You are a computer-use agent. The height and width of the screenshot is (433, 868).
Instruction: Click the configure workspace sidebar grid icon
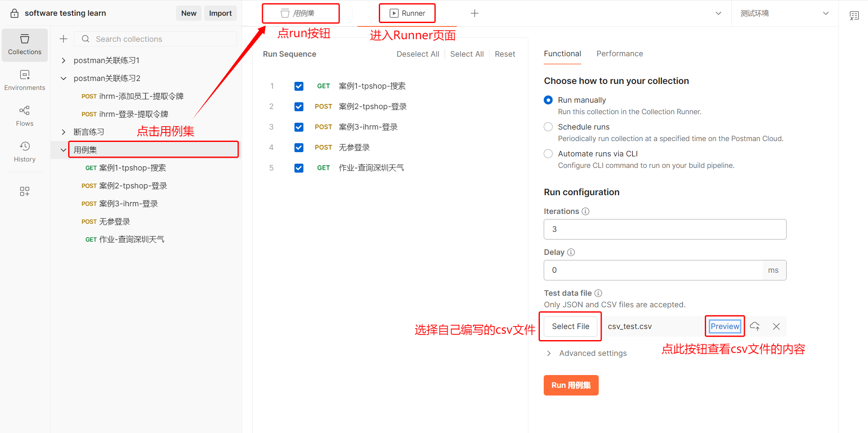[25, 191]
